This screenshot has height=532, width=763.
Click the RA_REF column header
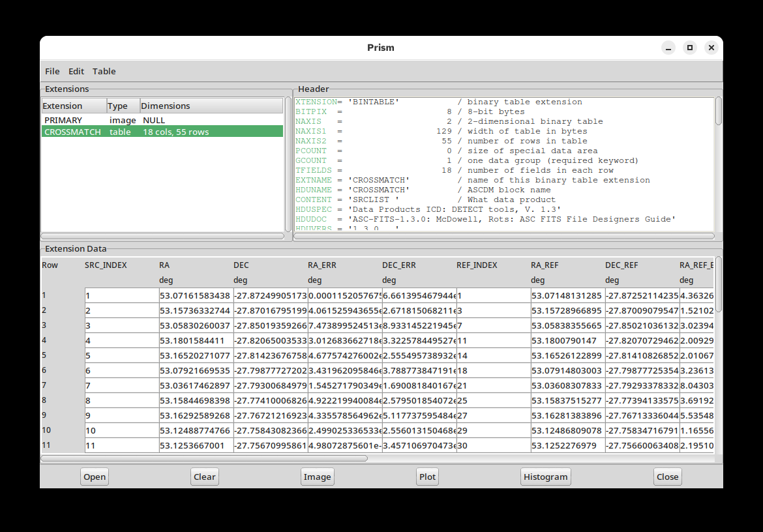545,265
